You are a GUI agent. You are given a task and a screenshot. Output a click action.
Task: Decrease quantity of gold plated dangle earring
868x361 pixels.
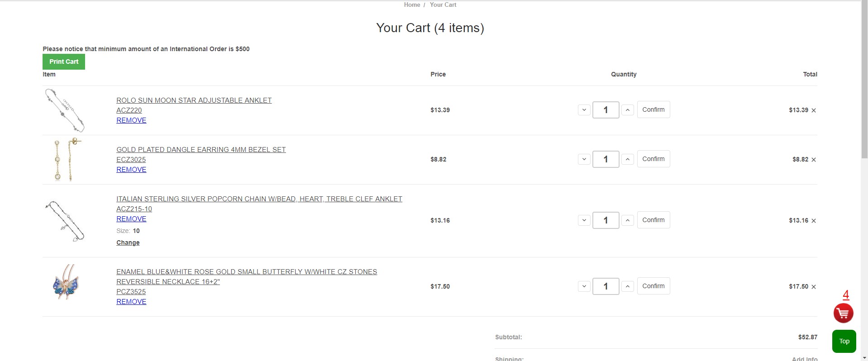584,159
